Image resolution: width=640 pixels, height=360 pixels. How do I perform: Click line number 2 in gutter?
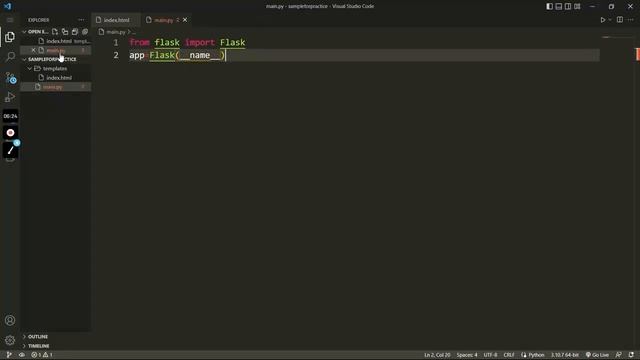tap(116, 55)
